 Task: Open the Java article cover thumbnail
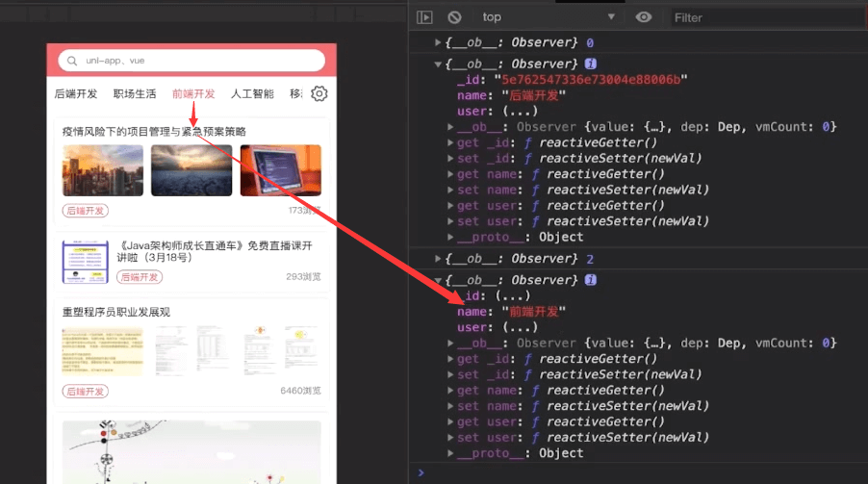pyautogui.click(x=86, y=262)
